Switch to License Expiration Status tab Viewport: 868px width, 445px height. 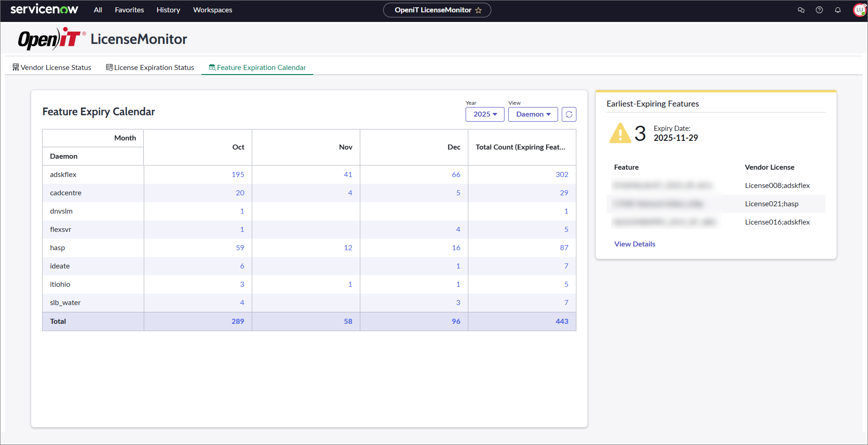pyautogui.click(x=150, y=68)
